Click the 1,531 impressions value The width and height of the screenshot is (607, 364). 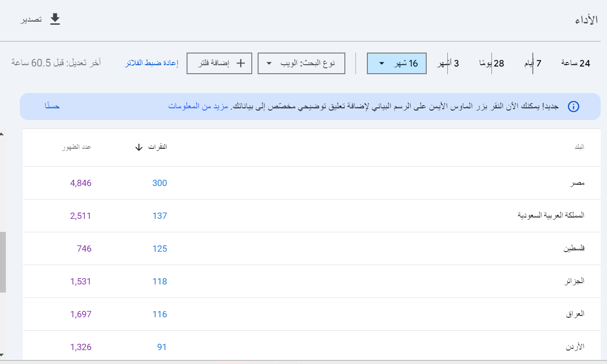(x=81, y=281)
